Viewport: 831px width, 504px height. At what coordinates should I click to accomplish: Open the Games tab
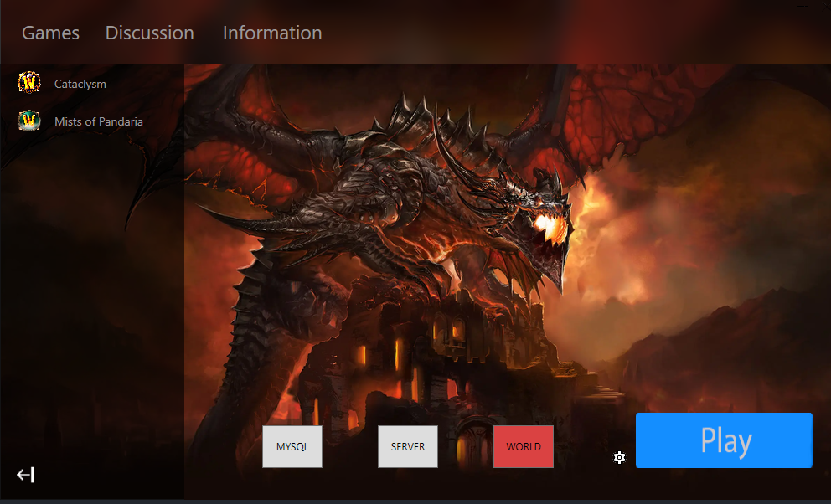tap(50, 33)
